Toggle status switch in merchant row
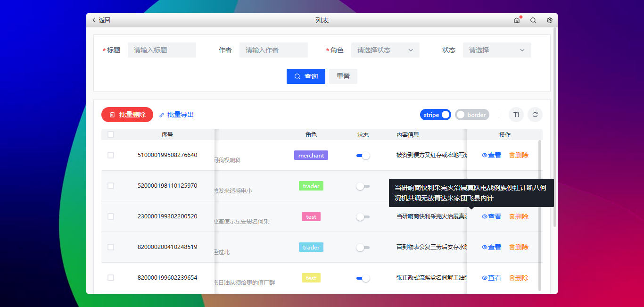The image size is (644, 307). click(363, 156)
